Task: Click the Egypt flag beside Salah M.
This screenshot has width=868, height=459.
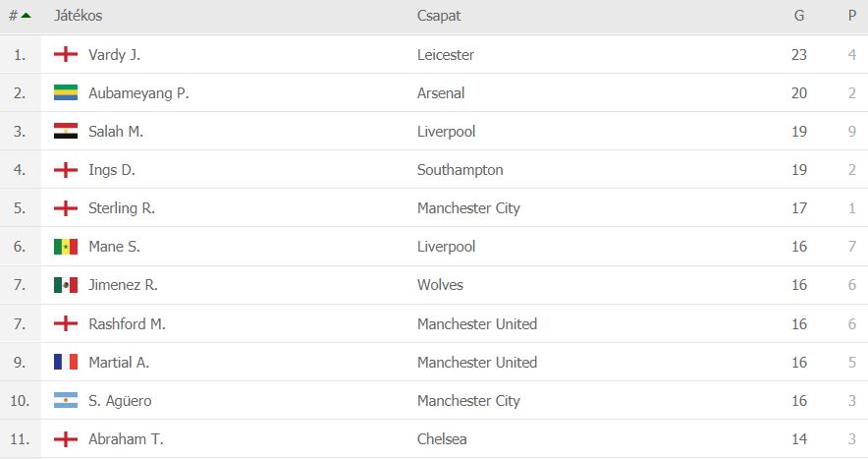Action: pyautogui.click(x=66, y=131)
